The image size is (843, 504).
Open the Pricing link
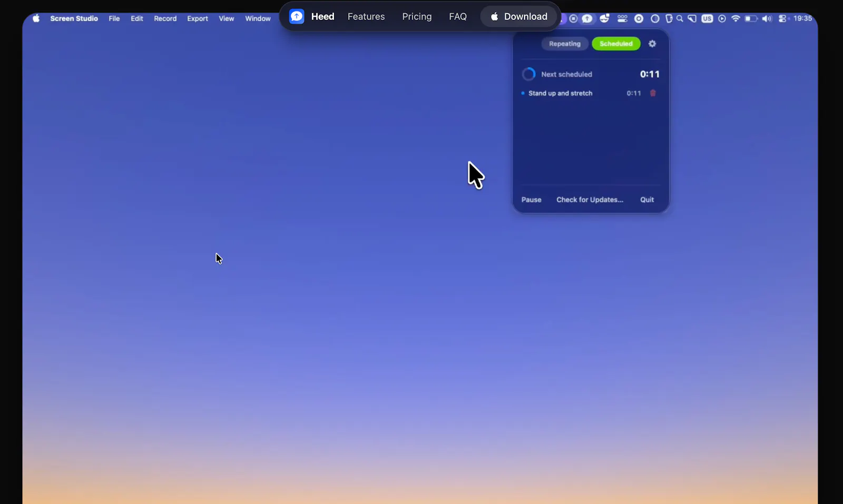click(x=417, y=16)
